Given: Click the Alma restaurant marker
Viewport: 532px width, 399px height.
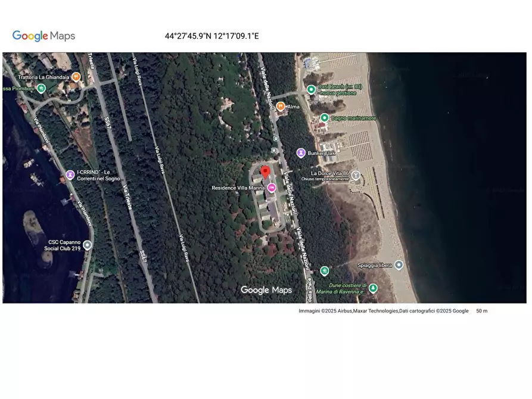Looking at the screenshot, I should coord(280,107).
